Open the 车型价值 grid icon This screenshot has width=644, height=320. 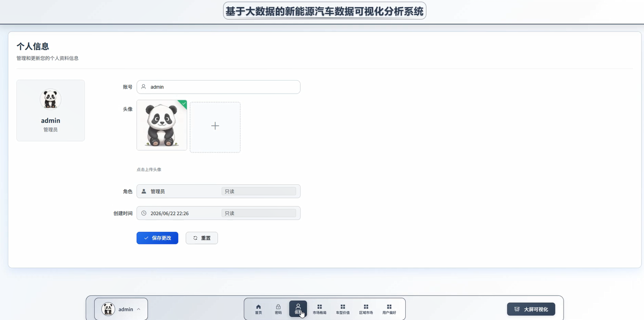point(343,309)
